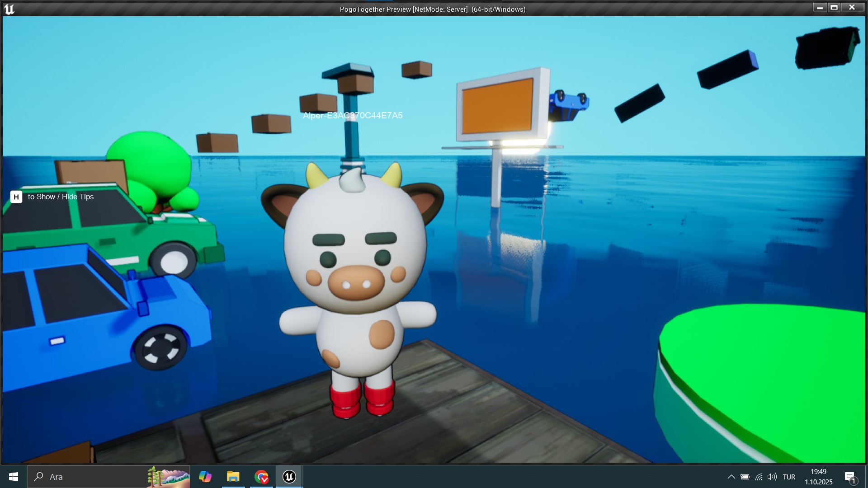
Task: Open the volume speaker tray icon
Action: coord(772,477)
